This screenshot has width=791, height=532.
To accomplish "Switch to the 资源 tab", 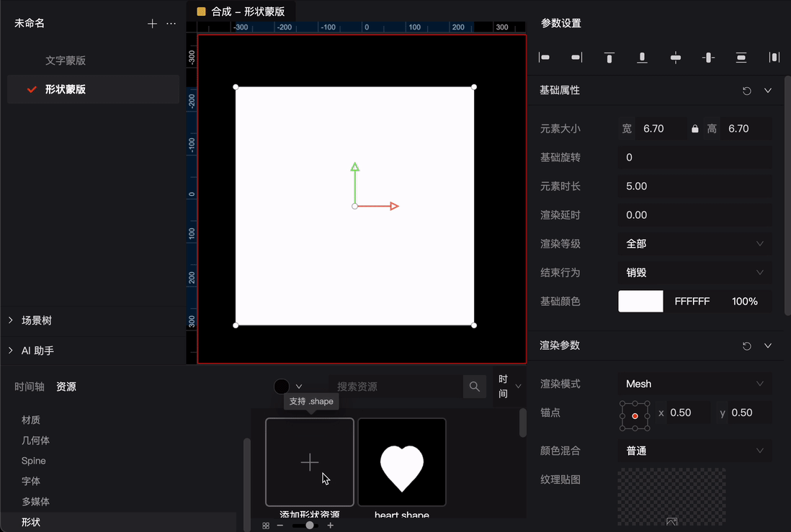I will (x=66, y=387).
